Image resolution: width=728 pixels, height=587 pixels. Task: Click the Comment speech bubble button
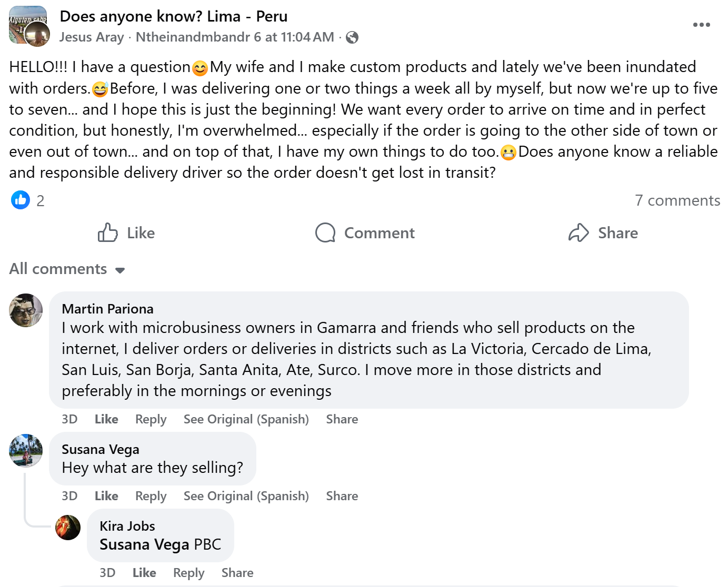click(365, 232)
